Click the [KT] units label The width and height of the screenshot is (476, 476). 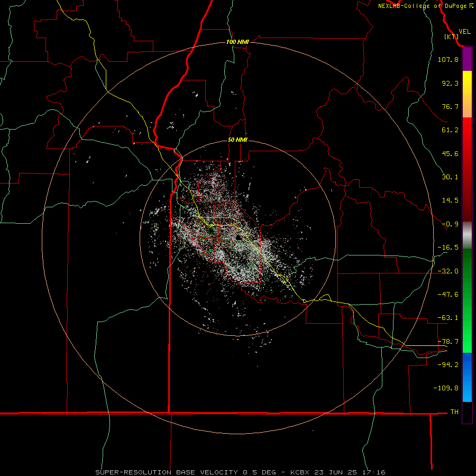pos(452,36)
